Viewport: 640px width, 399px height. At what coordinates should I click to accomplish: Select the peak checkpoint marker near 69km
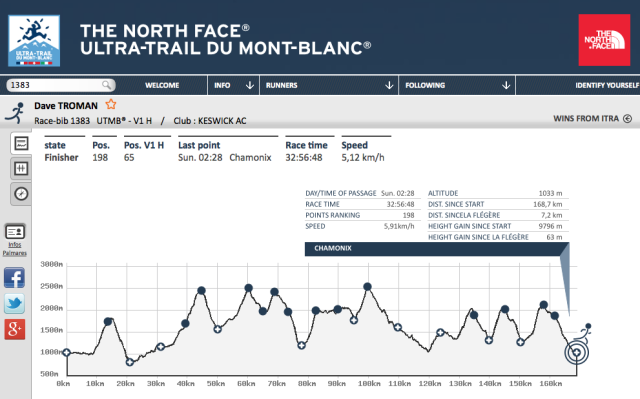click(x=274, y=292)
